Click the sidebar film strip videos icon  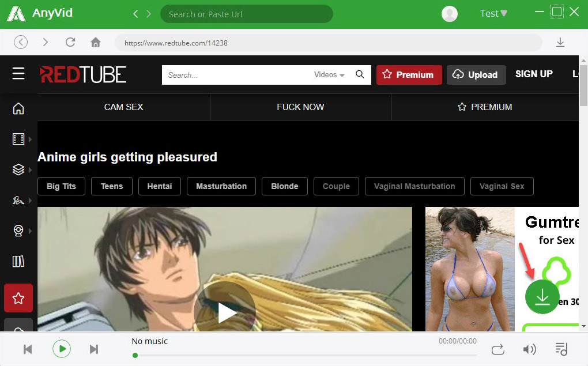coord(18,139)
